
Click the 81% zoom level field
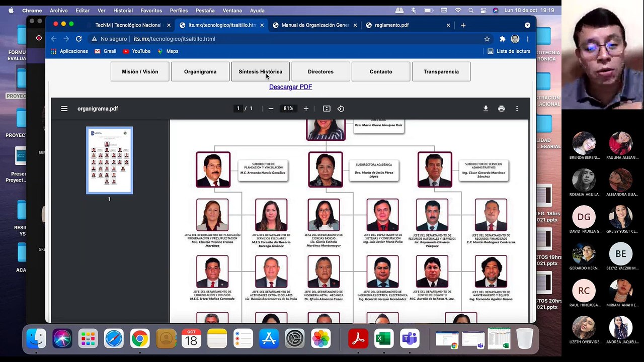click(288, 109)
